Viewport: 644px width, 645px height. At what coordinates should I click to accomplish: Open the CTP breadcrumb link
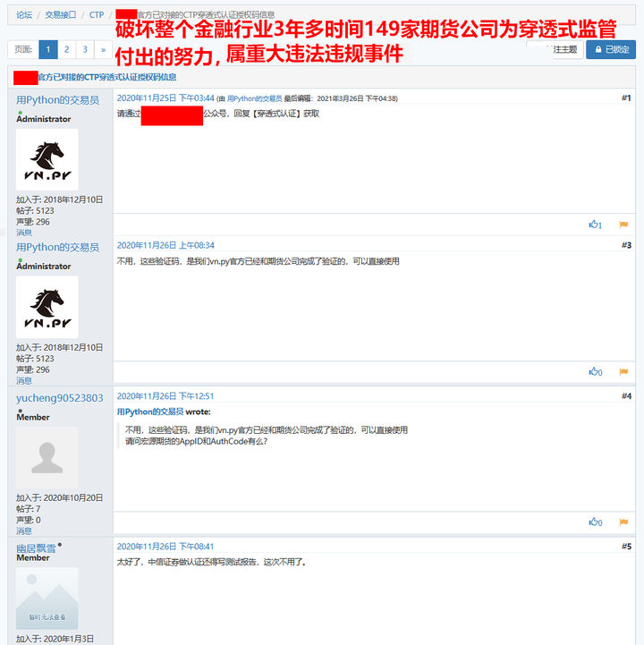97,15
